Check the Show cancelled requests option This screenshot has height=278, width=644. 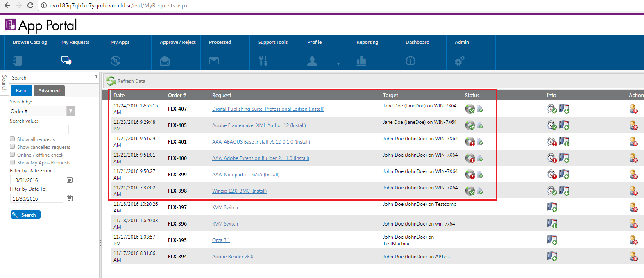click(x=12, y=147)
